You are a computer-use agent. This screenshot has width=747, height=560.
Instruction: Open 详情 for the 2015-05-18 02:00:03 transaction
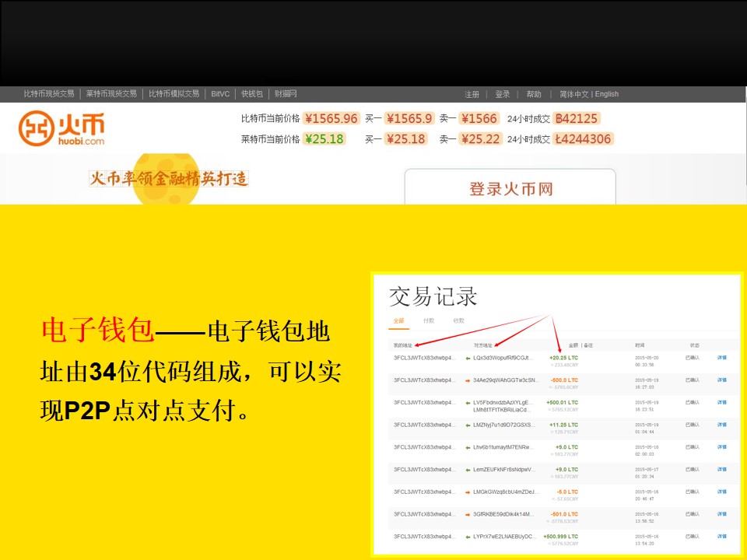[722, 447]
